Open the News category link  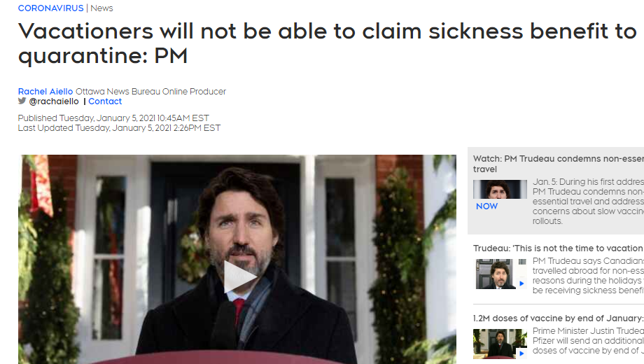(101, 8)
